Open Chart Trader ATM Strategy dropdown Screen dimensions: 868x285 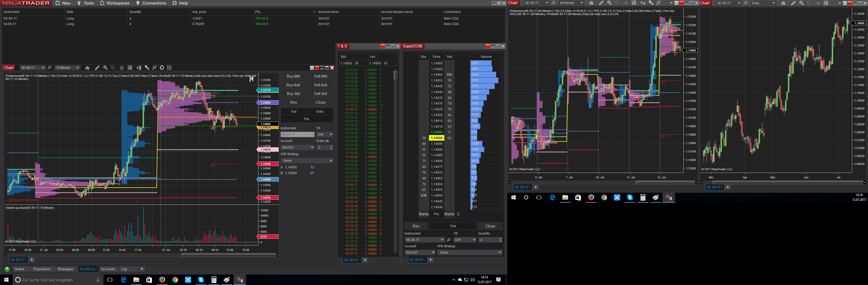point(307,160)
